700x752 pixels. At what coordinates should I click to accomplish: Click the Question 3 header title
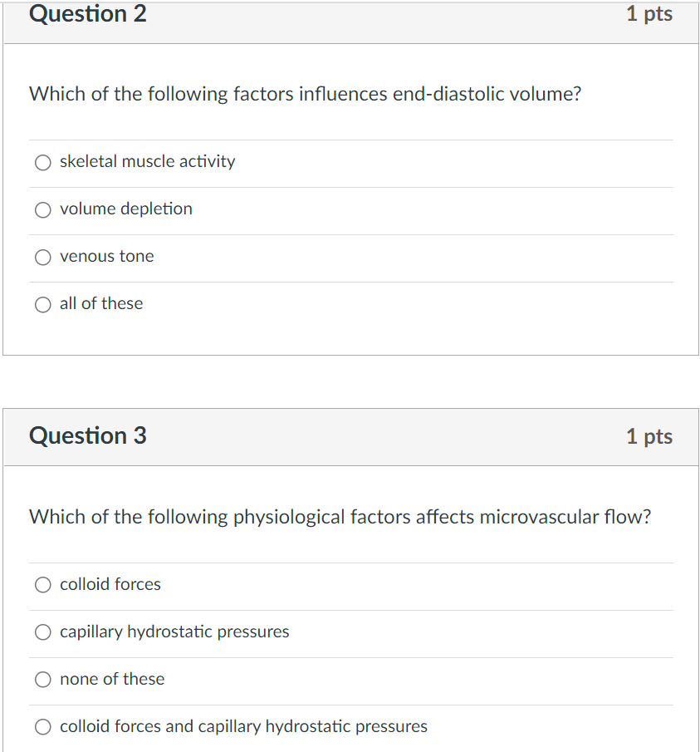click(x=87, y=435)
